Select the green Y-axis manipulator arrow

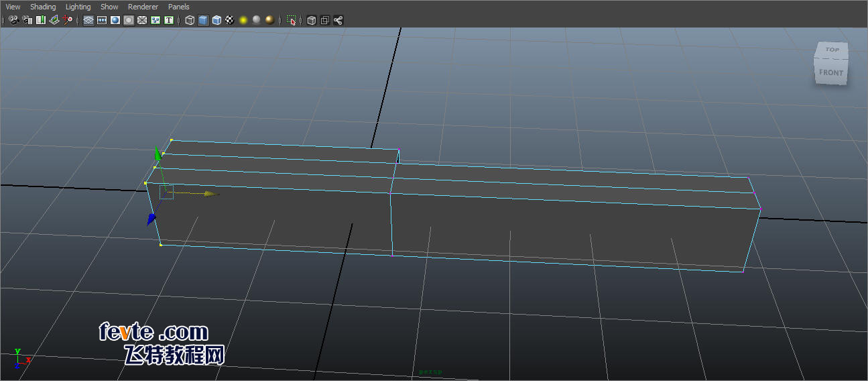pyautogui.click(x=158, y=154)
